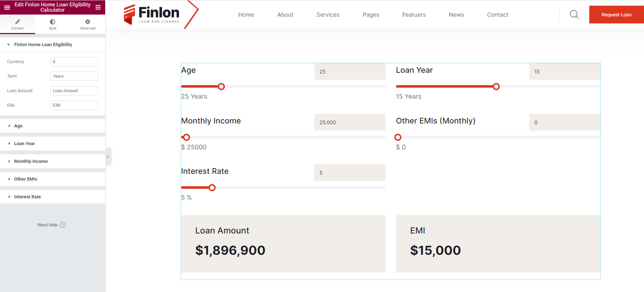The image size is (644, 292).
Task: Click the Monthly Income value field
Action: point(350,122)
